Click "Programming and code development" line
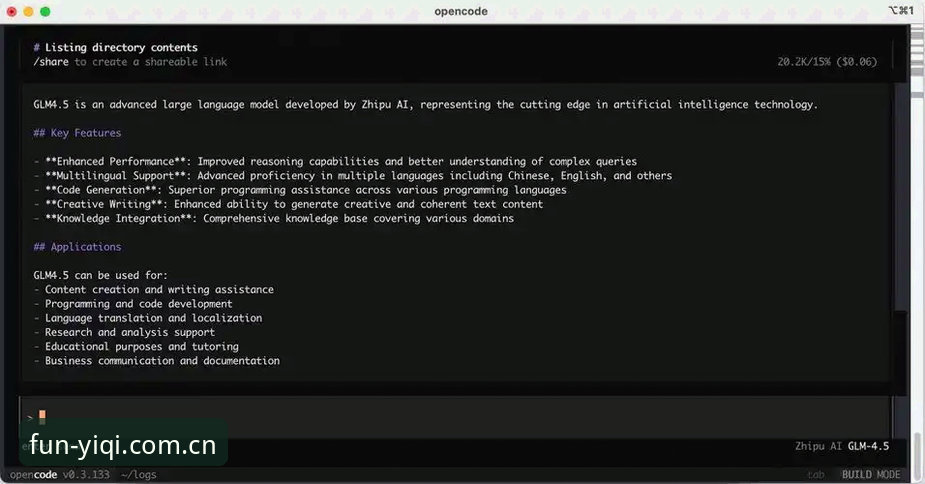Image resolution: width=925 pixels, height=484 pixels. (133, 304)
